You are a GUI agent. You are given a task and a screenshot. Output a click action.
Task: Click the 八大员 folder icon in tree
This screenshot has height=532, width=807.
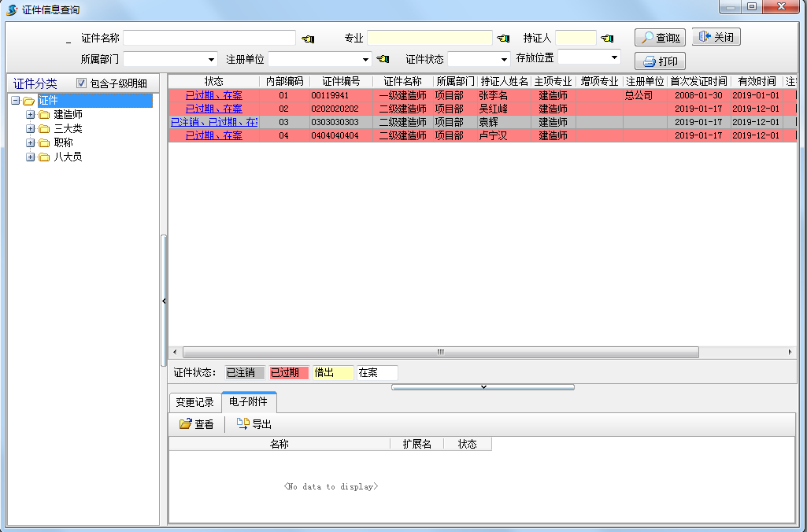pos(44,157)
